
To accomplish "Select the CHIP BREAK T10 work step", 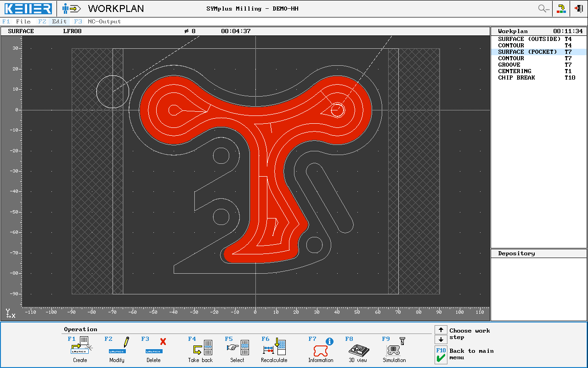I will (x=535, y=78).
